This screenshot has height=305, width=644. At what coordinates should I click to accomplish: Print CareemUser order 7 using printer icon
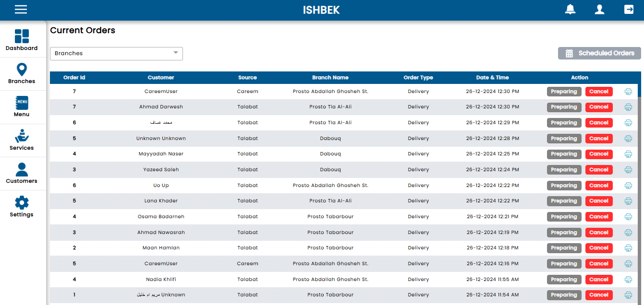pos(628,92)
